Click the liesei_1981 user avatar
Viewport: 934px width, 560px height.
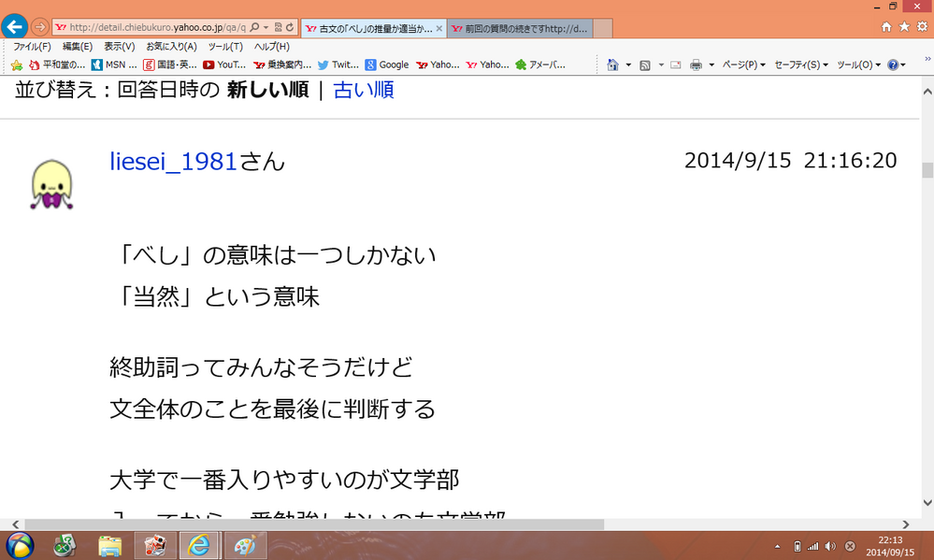pos(51,184)
